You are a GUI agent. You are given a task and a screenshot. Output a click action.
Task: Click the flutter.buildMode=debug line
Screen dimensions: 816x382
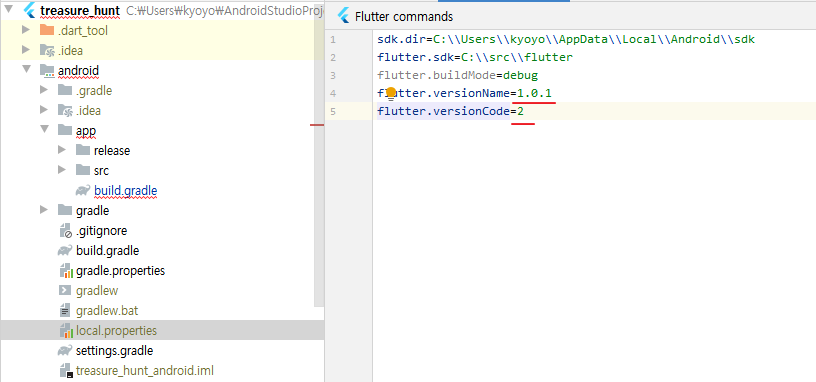(457, 75)
